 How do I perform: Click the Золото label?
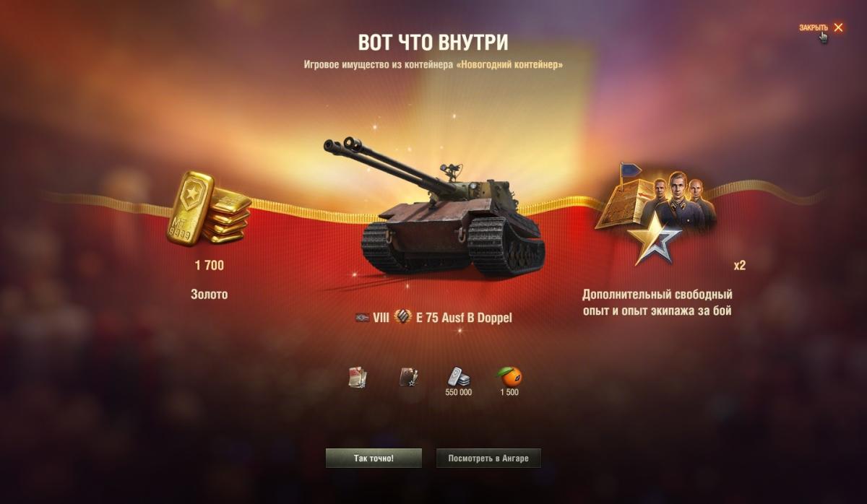(x=210, y=295)
